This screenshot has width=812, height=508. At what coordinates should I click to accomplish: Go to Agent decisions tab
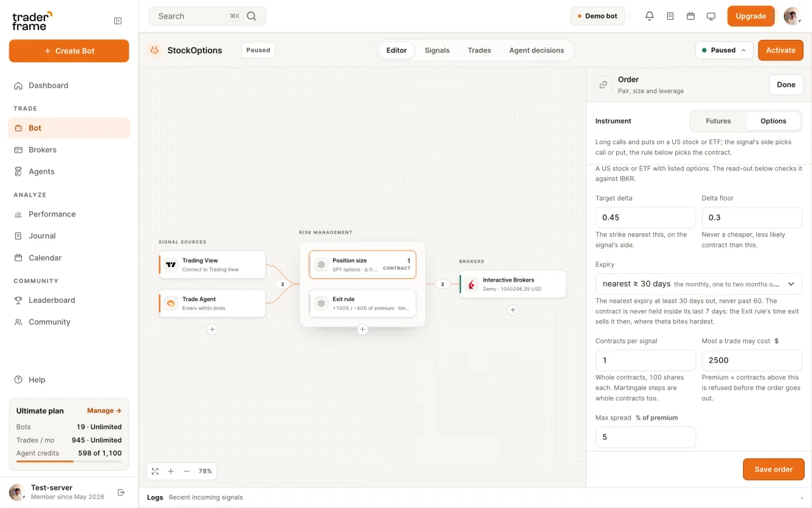(x=537, y=50)
